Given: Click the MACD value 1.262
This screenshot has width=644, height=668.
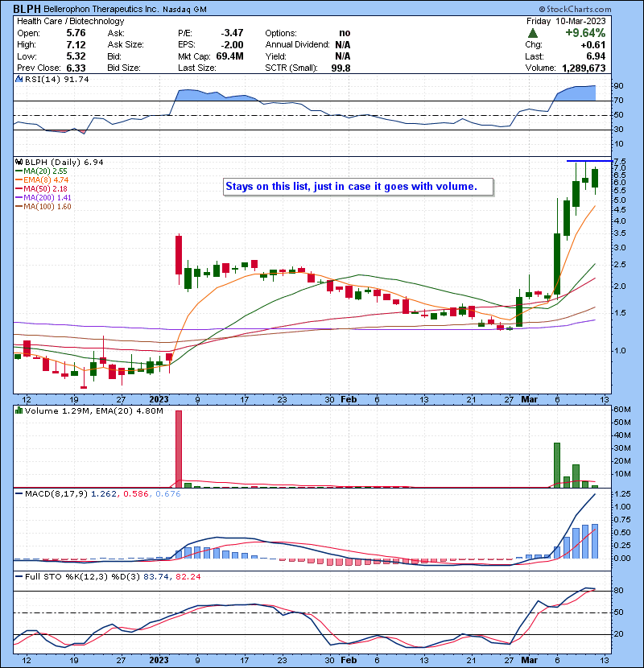Looking at the screenshot, I should click(104, 494).
